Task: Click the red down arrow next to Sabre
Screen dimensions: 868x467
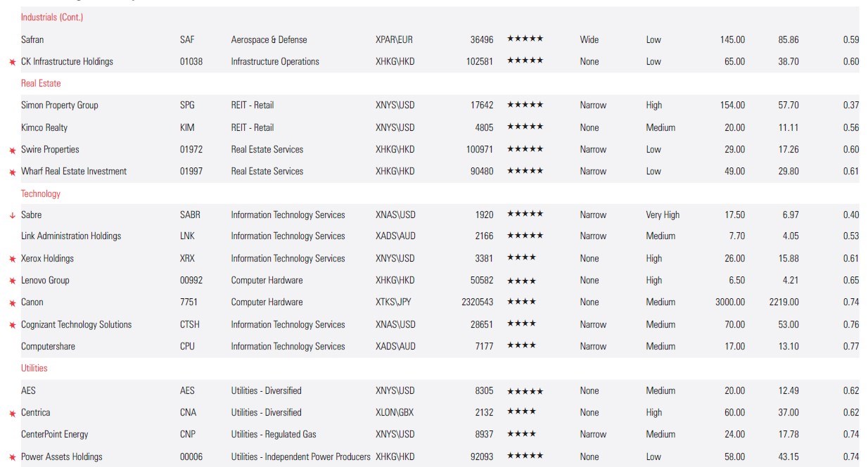Action: [12, 215]
